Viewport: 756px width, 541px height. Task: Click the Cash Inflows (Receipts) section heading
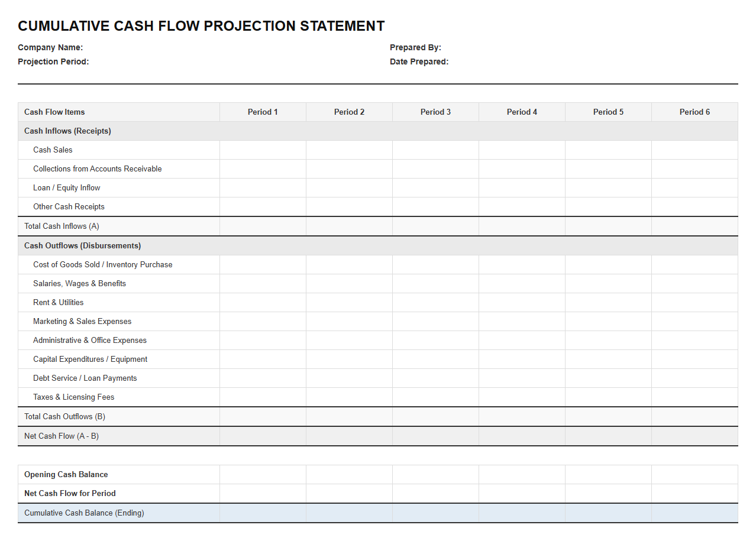point(67,131)
